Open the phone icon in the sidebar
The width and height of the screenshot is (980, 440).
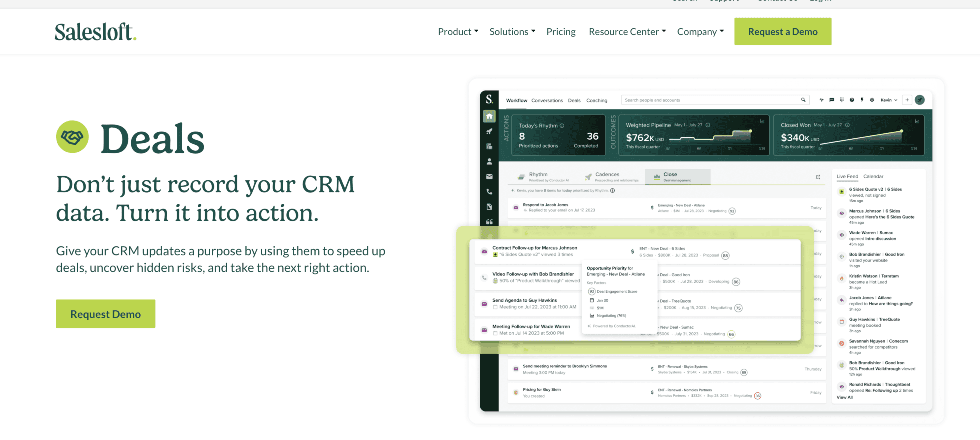[489, 191]
